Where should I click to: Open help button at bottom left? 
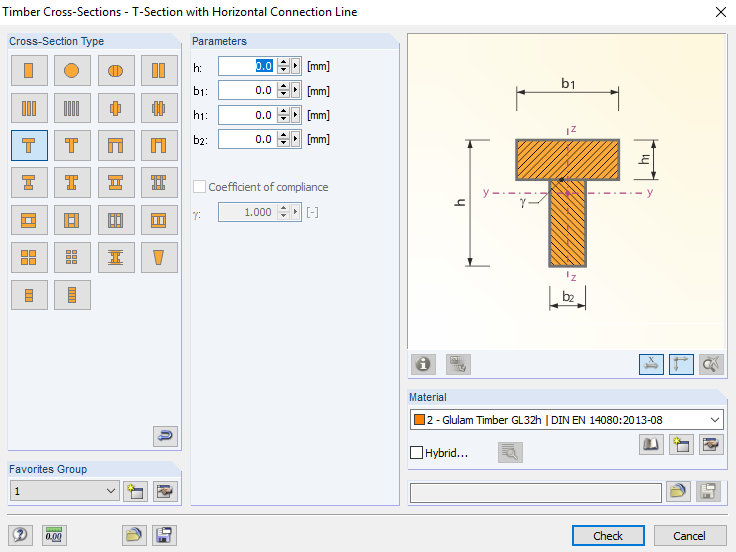(x=20, y=535)
